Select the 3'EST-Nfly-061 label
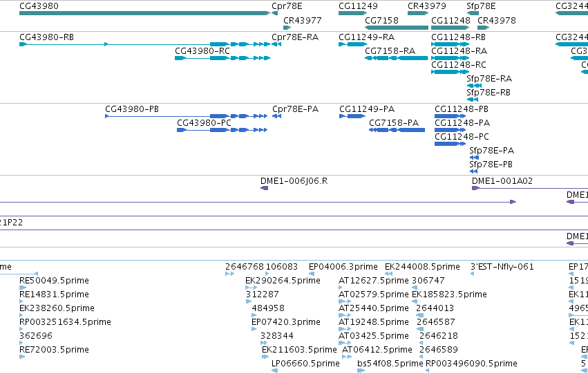The height and width of the screenshot is (374, 588). 502,267
